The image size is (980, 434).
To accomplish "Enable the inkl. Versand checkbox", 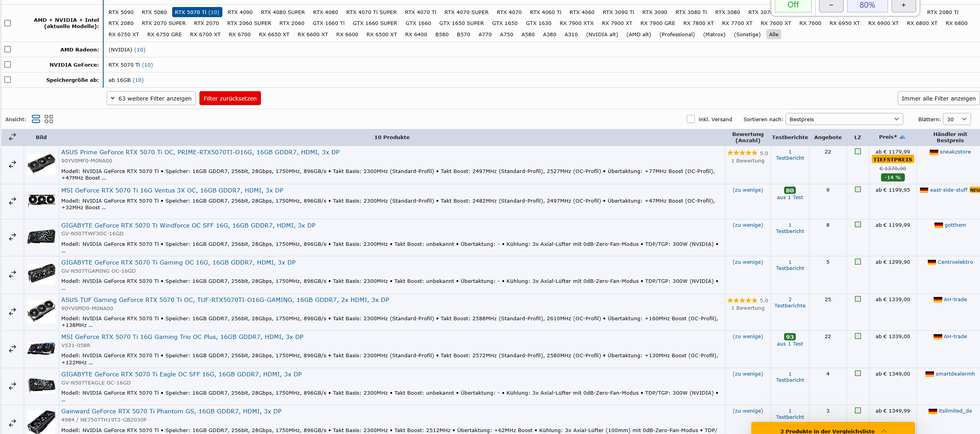I will point(691,119).
